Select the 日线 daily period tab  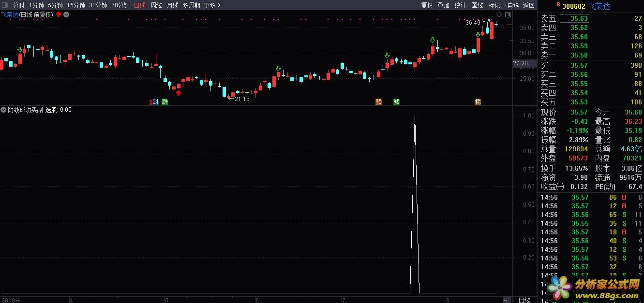(140, 5)
